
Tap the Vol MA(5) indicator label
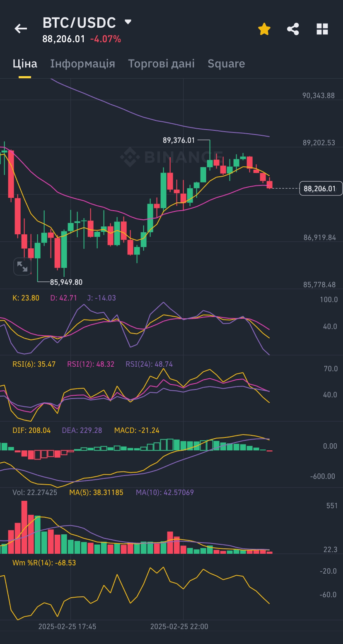coord(96,493)
